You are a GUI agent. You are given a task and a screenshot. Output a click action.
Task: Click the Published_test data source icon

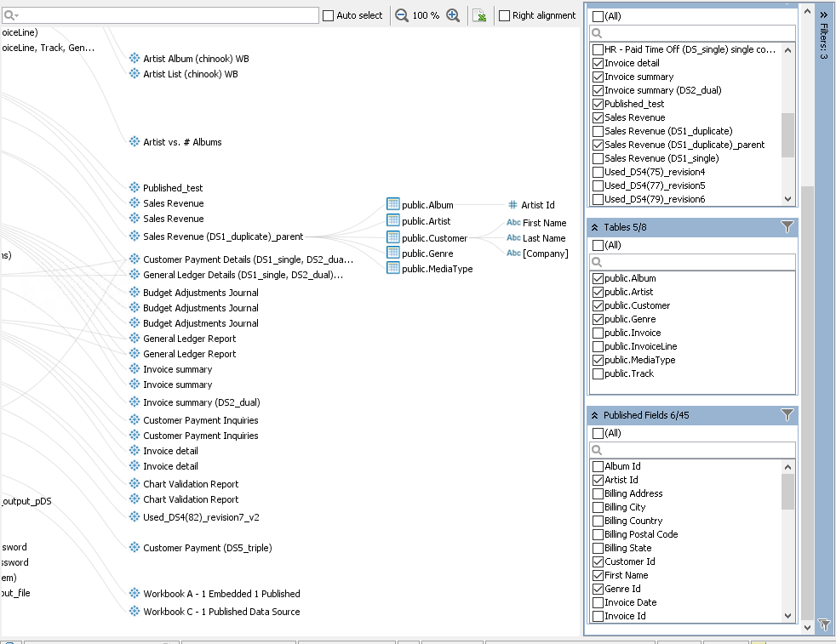(135, 188)
